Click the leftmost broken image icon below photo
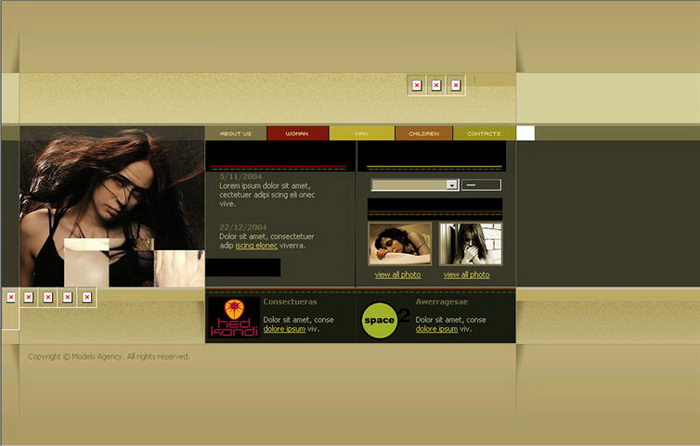700x446 pixels. tap(11, 297)
